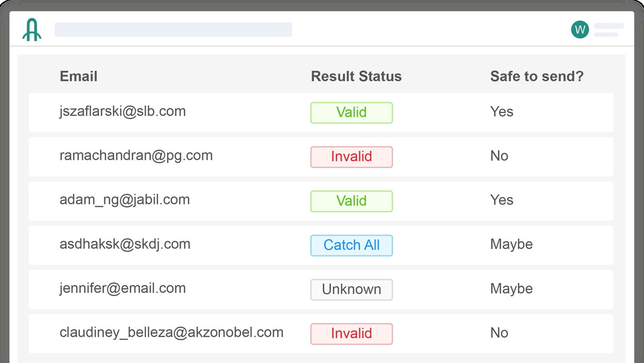The height and width of the screenshot is (363, 644).
Task: Select the adam_ng@jabil.com email
Action: (125, 200)
